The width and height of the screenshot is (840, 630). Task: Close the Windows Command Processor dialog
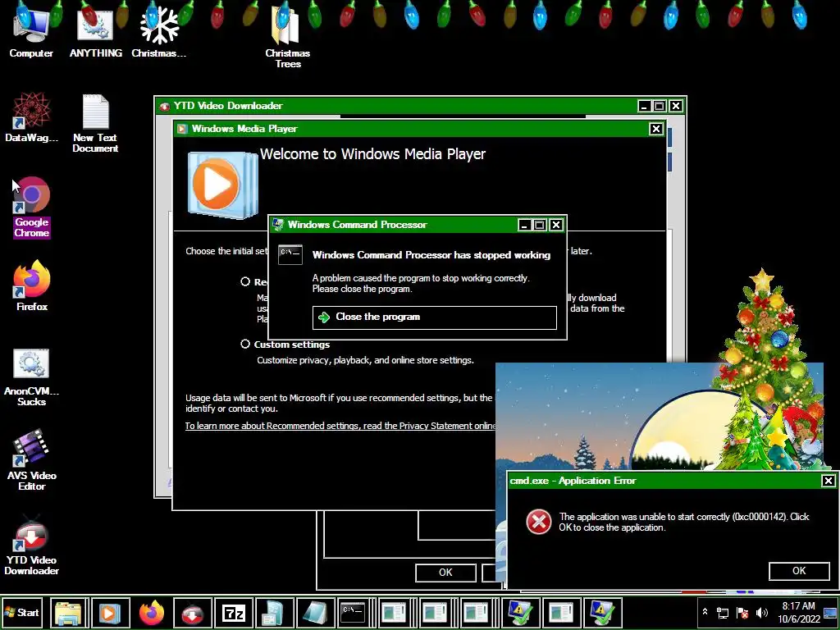click(x=556, y=225)
